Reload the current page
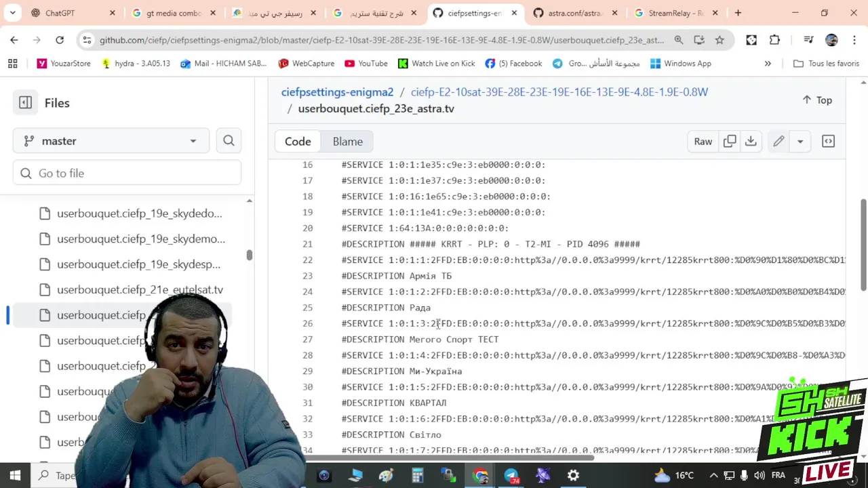The width and height of the screenshot is (868, 488). click(60, 40)
